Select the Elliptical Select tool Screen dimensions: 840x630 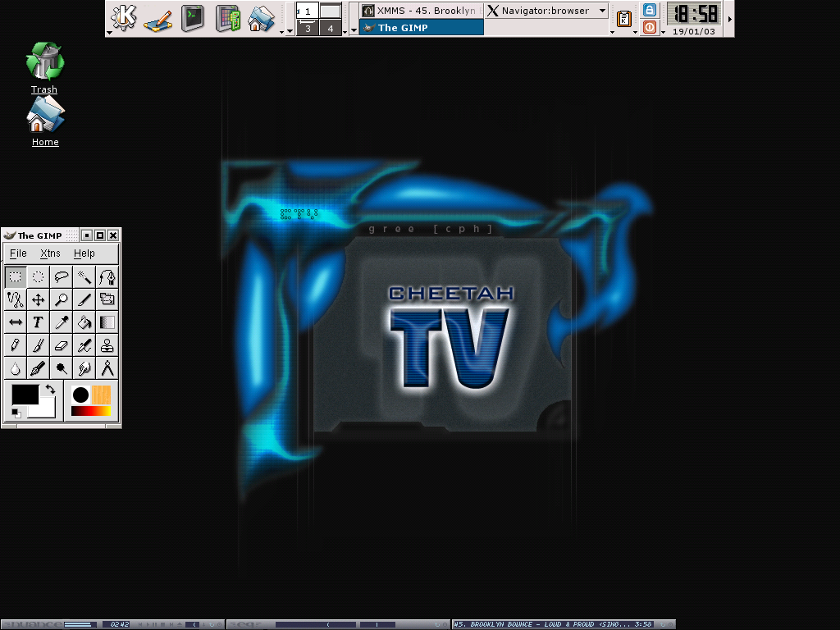click(38, 277)
